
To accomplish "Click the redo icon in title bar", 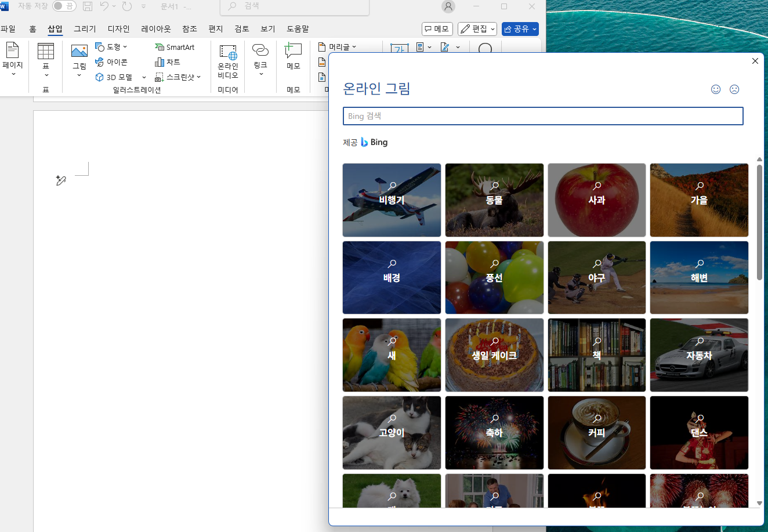I will (127, 6).
